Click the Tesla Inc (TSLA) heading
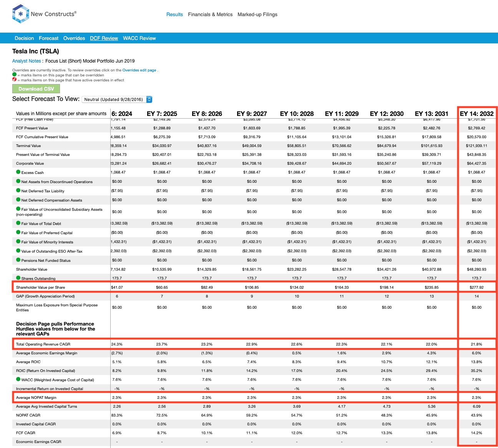The image size is (498, 448). tap(35, 51)
